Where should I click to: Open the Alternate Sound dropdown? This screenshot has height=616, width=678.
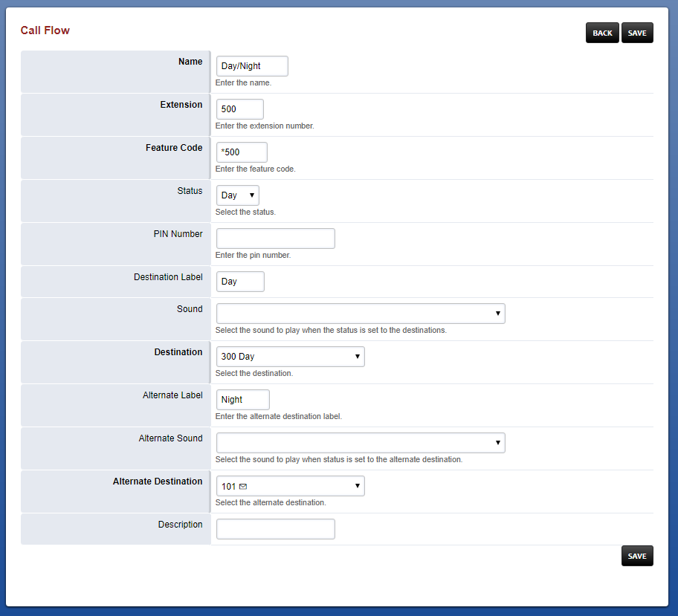tap(361, 443)
